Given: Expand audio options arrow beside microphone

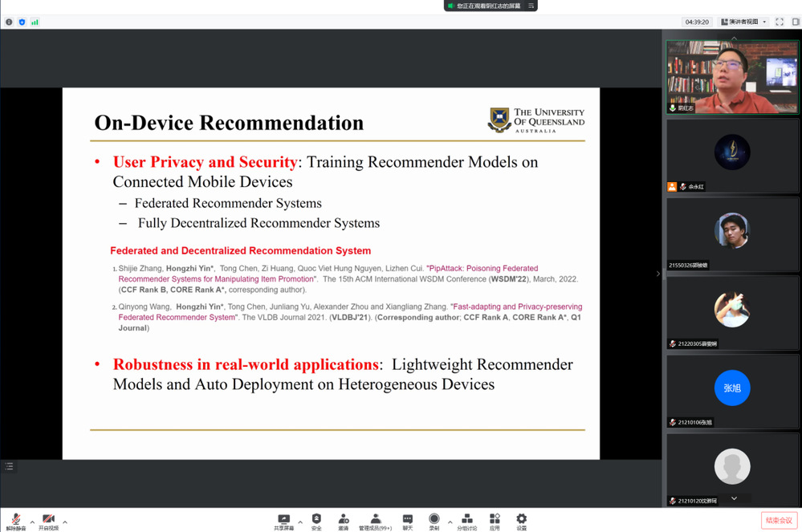Looking at the screenshot, I should (x=32, y=522).
